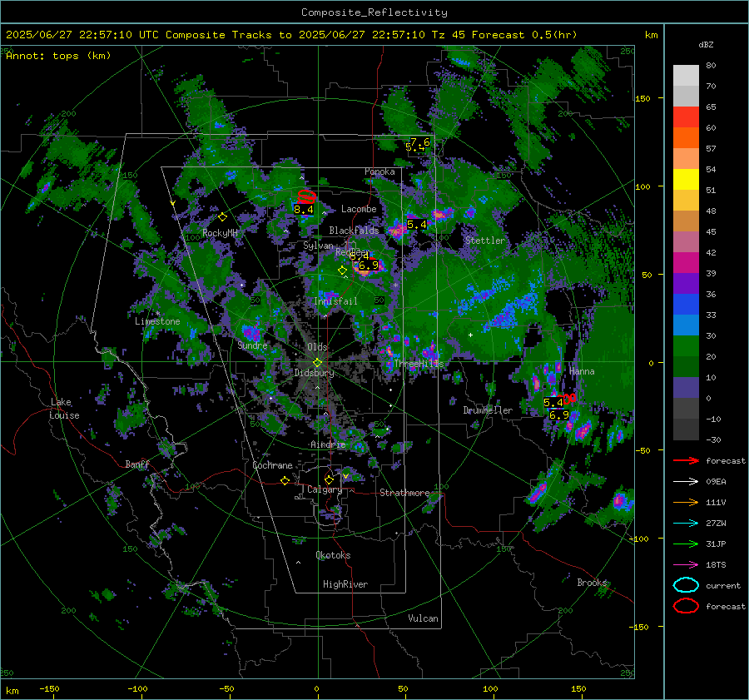Click the Brooks city label
This screenshot has width=749, height=700.
(x=592, y=583)
